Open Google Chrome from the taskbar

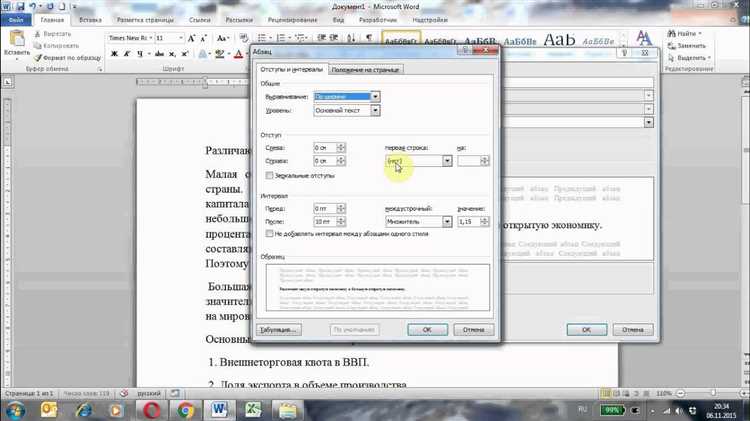point(186,410)
